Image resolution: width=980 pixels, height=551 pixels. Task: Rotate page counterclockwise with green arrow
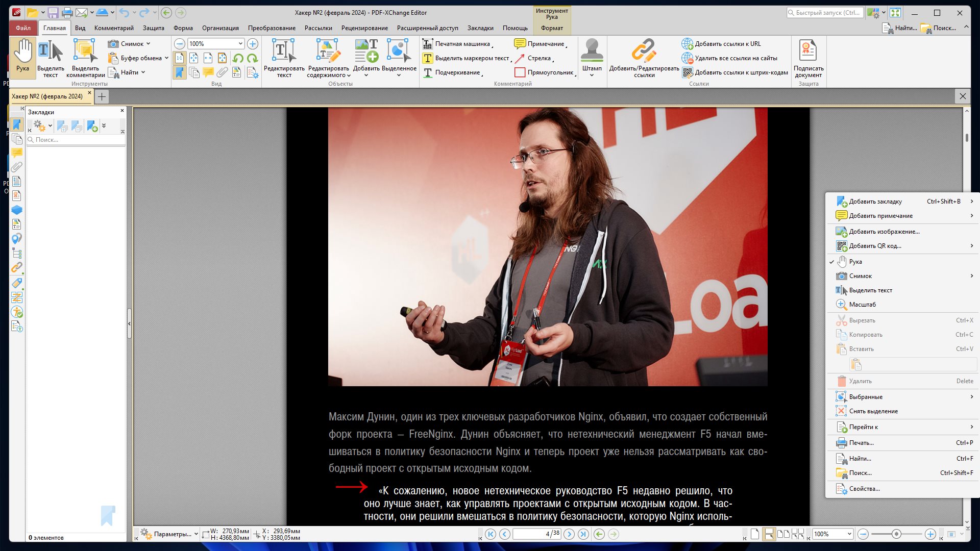[x=238, y=58]
